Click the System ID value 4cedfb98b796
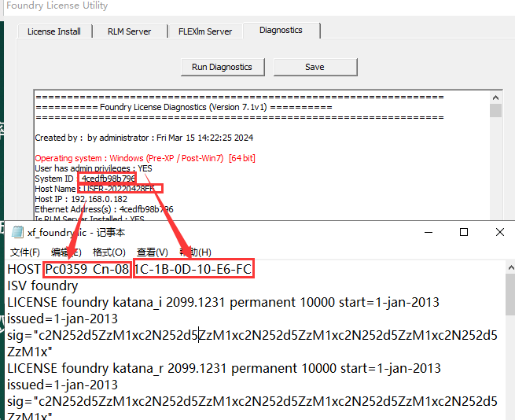The width and height of the screenshot is (515, 420). coord(109,179)
